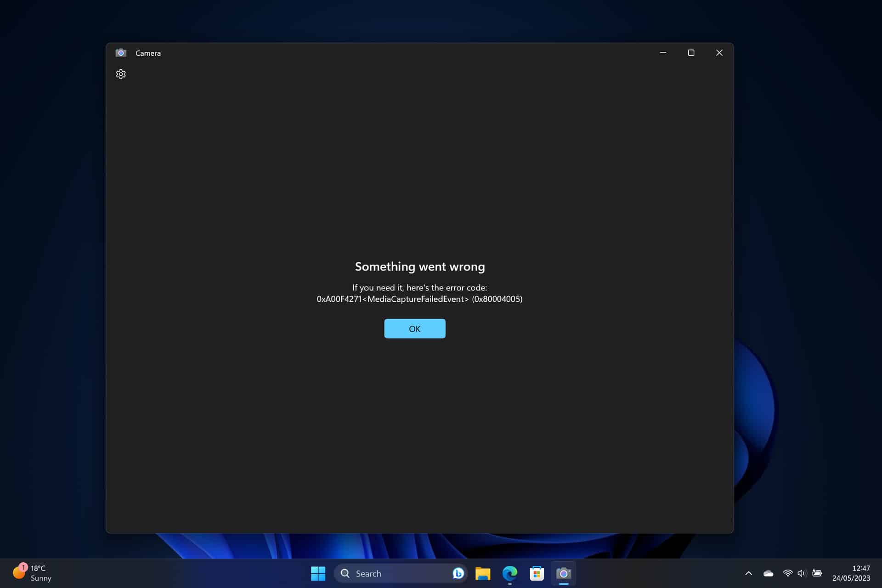The image size is (882, 588).
Task: Open weather widget showing 18°C Sunny
Action: tap(32, 573)
